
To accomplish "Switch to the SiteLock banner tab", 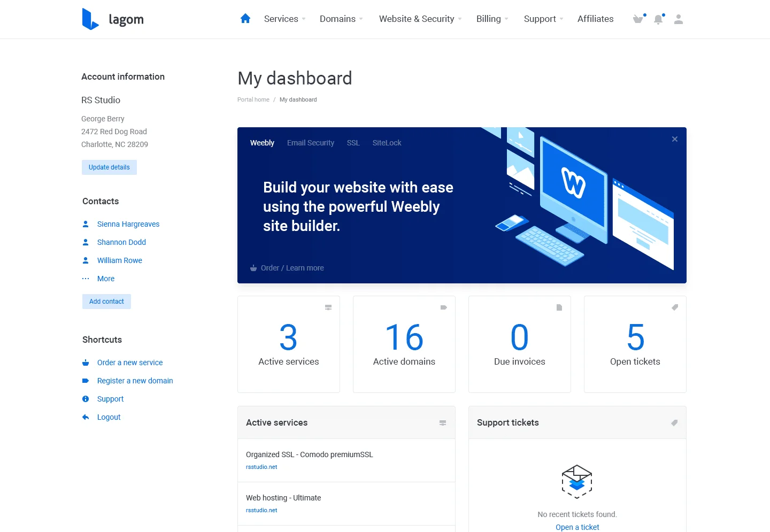I will point(387,143).
